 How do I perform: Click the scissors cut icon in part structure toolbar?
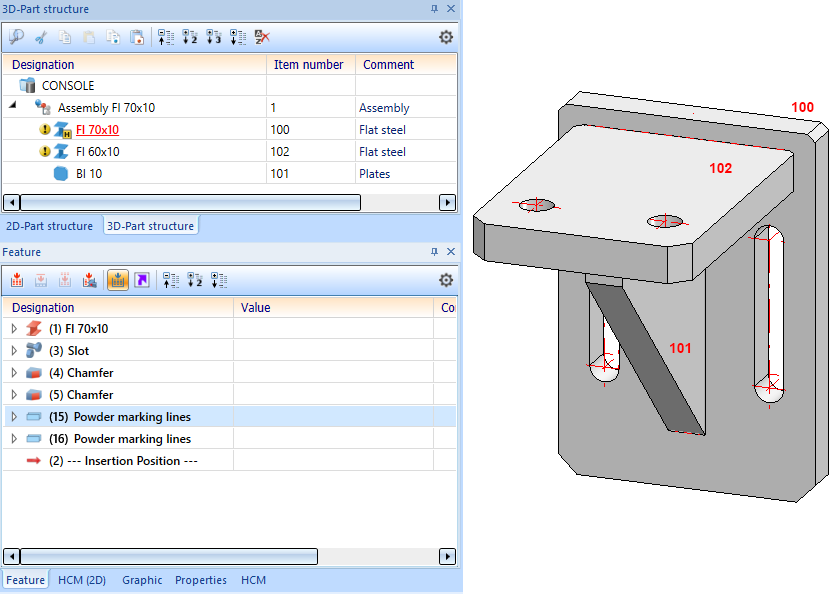coord(41,38)
